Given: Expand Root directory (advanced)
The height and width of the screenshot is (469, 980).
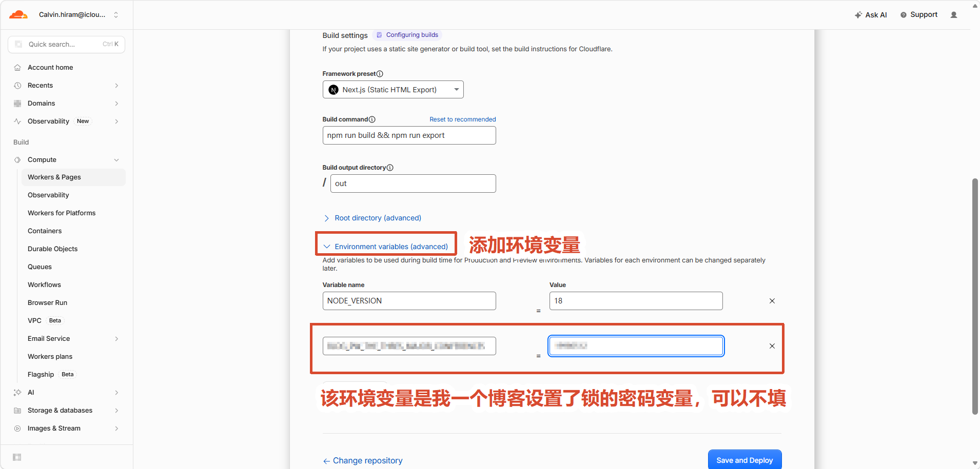Looking at the screenshot, I should point(373,218).
